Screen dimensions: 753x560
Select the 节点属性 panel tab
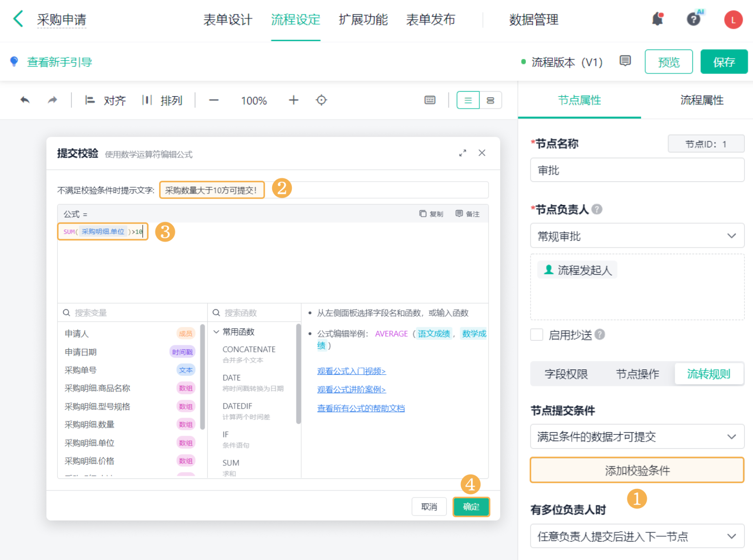pos(579,100)
